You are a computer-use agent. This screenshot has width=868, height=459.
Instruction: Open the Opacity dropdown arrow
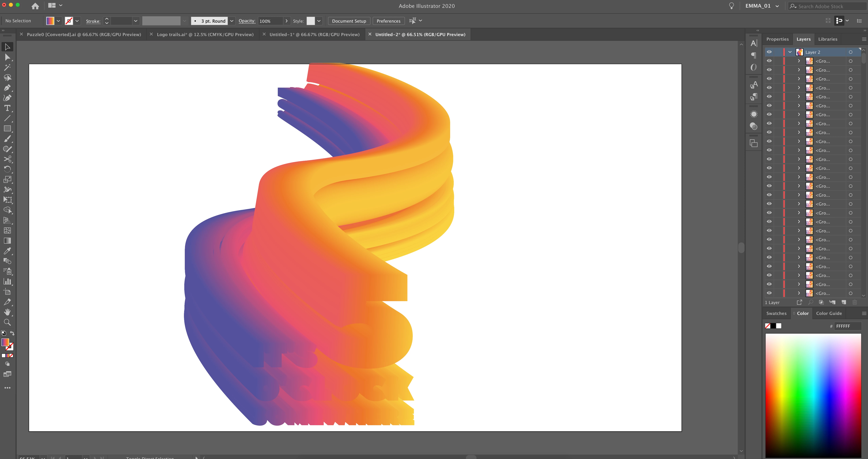(286, 21)
